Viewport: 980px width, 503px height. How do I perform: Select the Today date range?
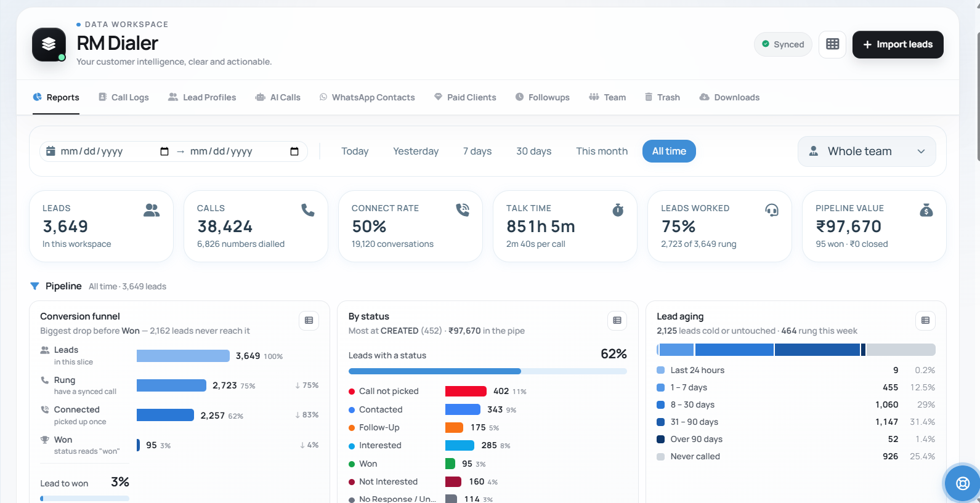coord(355,151)
